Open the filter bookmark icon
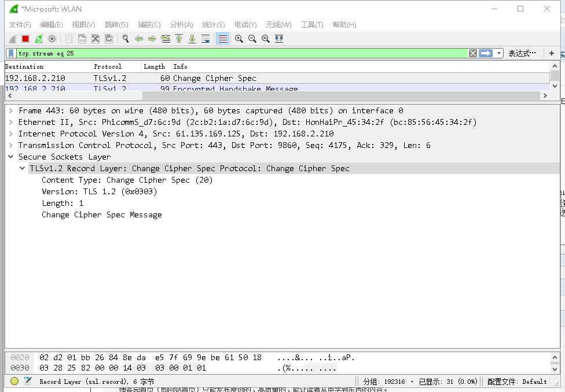Image resolution: width=565 pixels, height=392 pixels. [11, 53]
